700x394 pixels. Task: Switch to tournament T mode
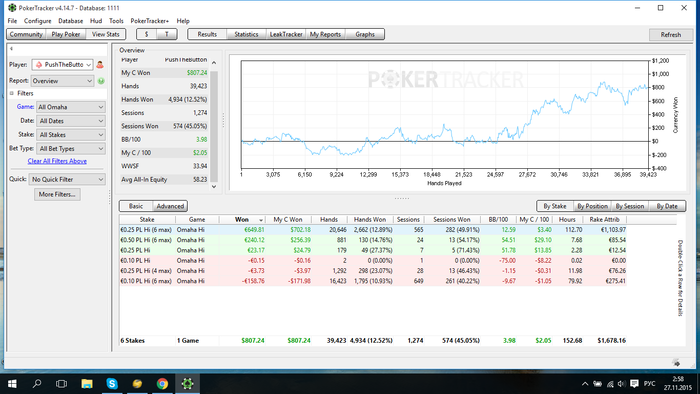167,34
